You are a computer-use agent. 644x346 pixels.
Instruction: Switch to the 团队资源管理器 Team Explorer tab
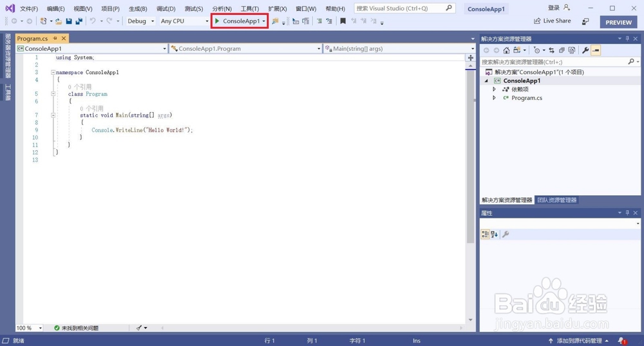click(557, 200)
